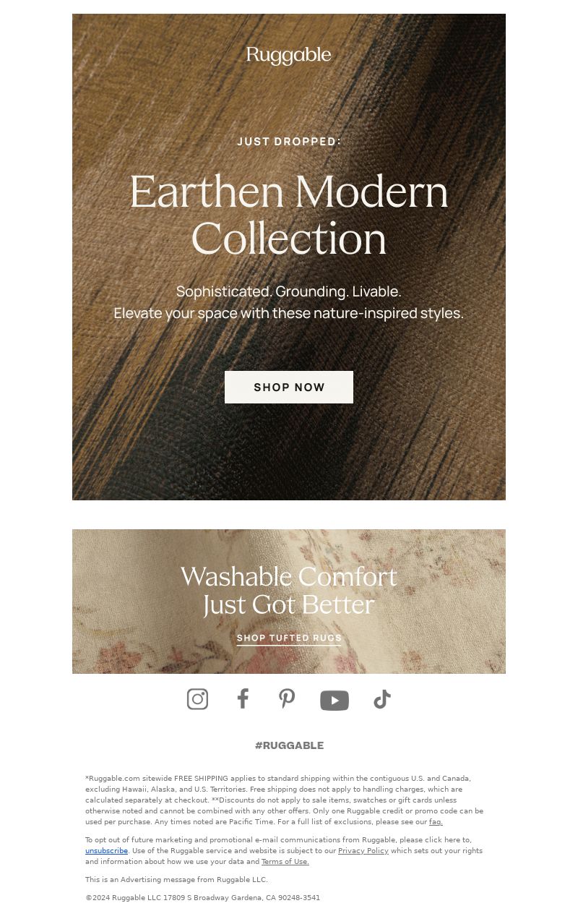Open Ruggable's Instagram page icon
Screen dimensions: 578x924
pyautogui.click(x=197, y=699)
